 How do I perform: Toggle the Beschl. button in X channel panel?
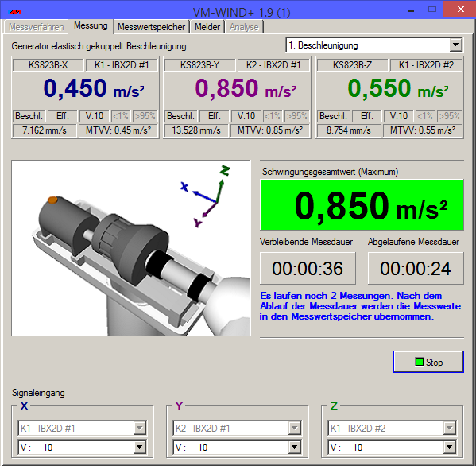tap(29, 116)
